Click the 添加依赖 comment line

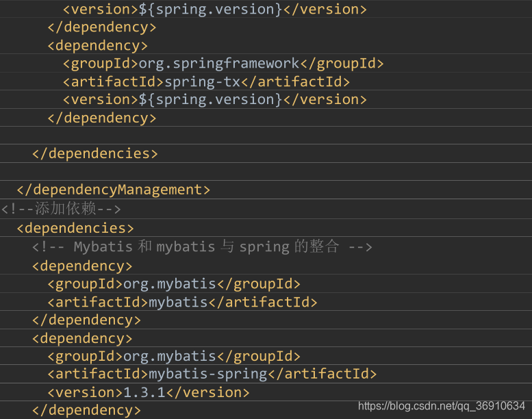coord(61,209)
